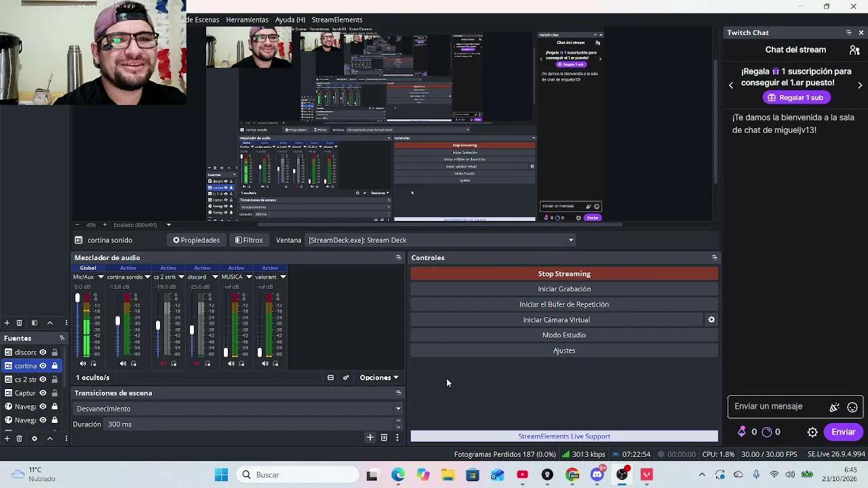This screenshot has width=868, height=488.
Task: Open the Filtros button
Action: (x=248, y=240)
